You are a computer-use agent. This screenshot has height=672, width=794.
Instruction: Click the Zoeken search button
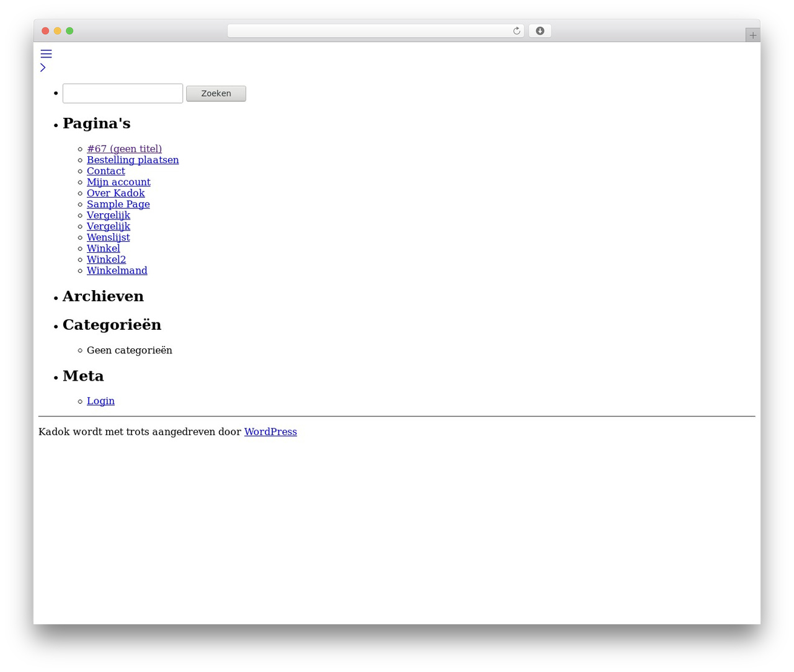click(x=216, y=94)
